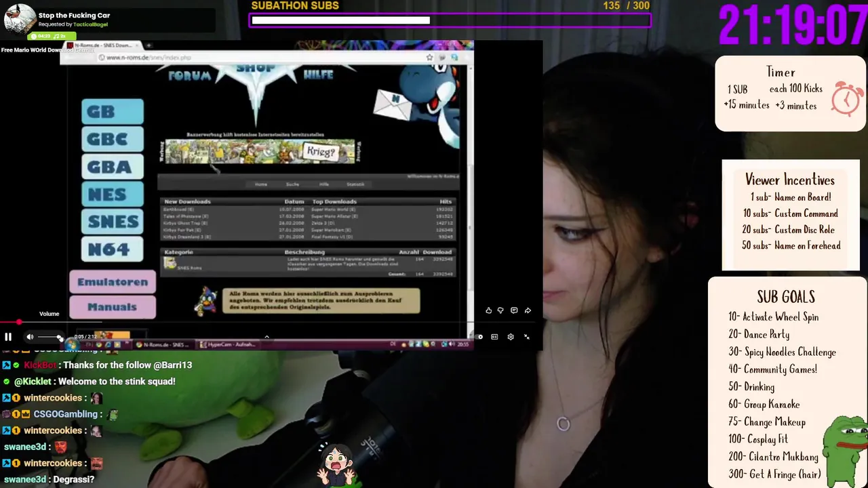868x488 pixels.
Task: Click KickBot username in chat
Action: (x=40, y=365)
